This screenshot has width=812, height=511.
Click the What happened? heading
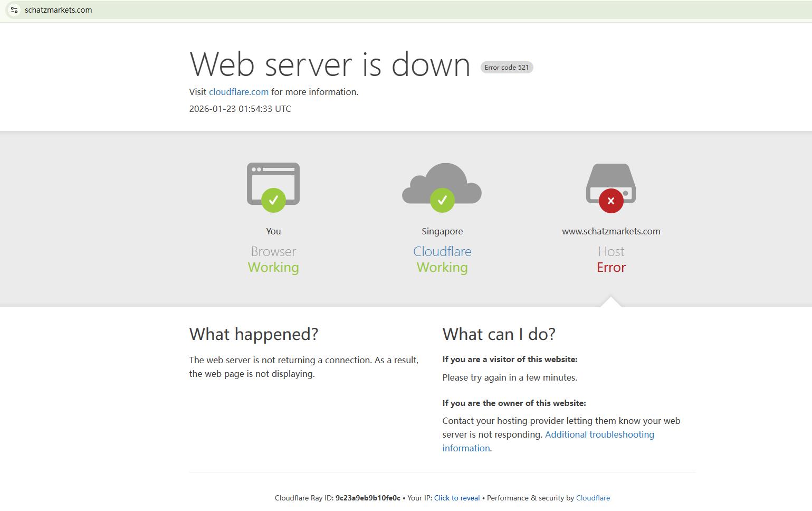[x=254, y=334]
